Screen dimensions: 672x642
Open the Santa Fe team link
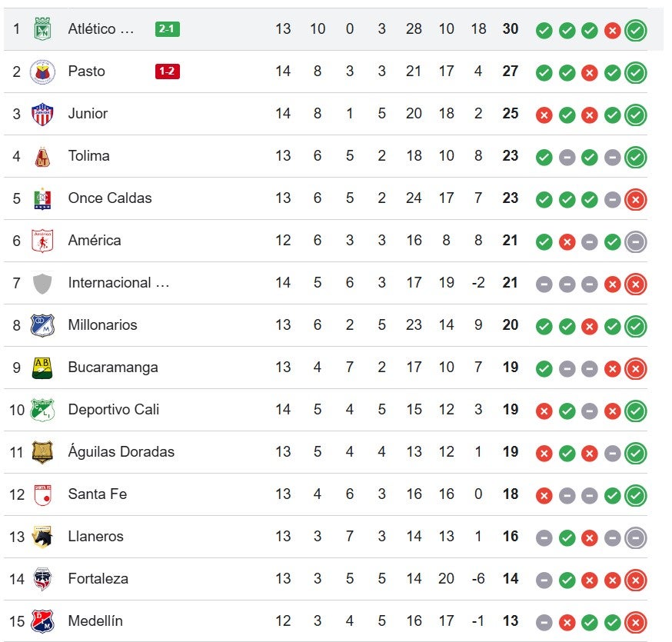pos(97,494)
